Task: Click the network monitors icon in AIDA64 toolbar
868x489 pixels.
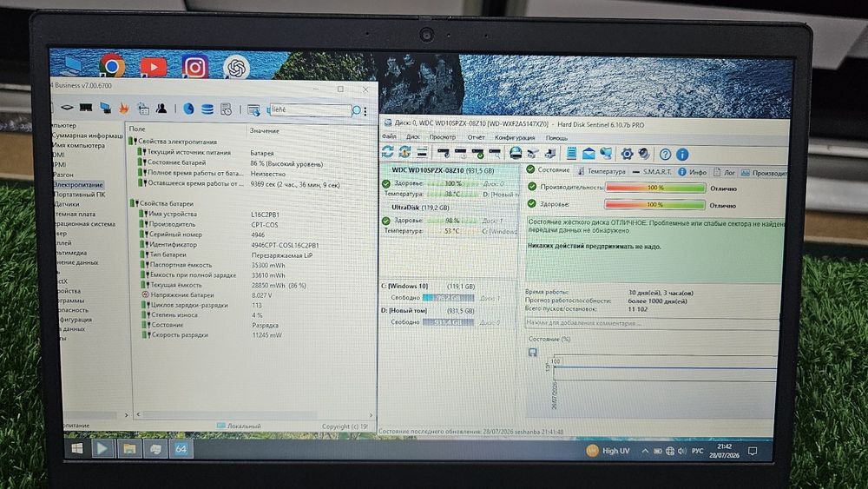Action: (x=105, y=108)
